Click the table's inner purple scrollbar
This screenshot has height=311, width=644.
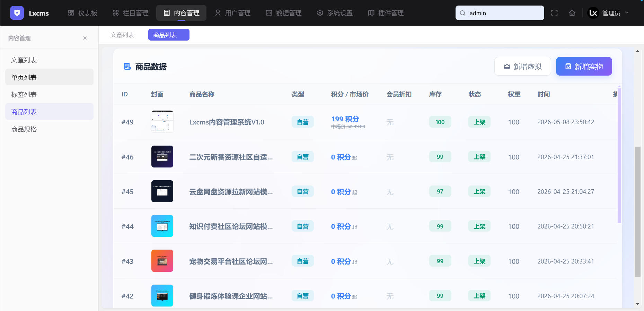click(x=619, y=156)
